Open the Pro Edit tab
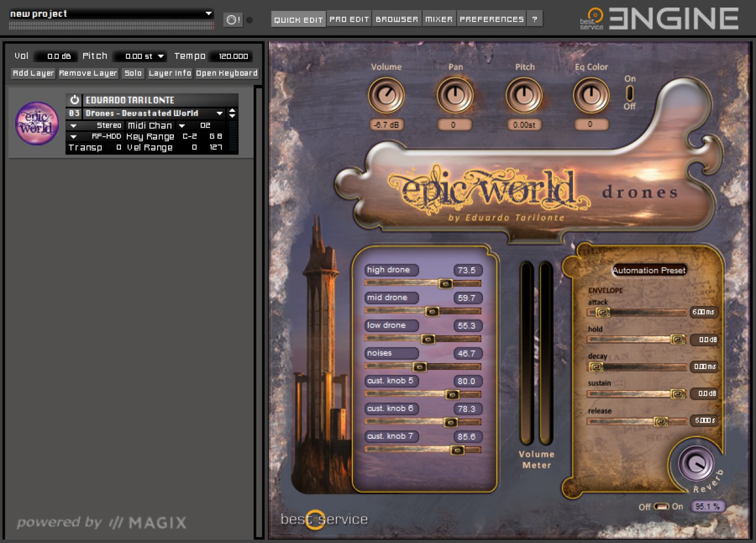Screen dimensions: 756x543 click(349, 19)
